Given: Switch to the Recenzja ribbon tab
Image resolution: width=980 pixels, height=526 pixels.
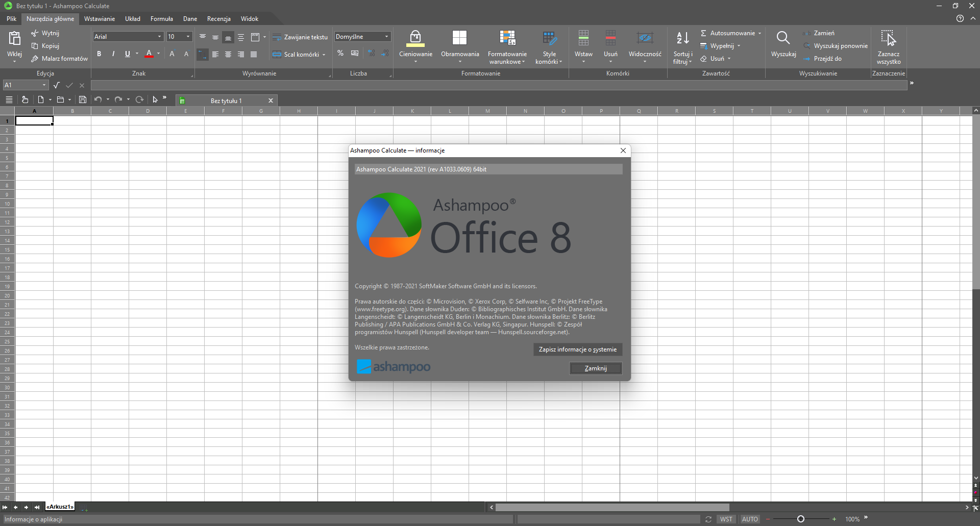Looking at the screenshot, I should (219, 19).
